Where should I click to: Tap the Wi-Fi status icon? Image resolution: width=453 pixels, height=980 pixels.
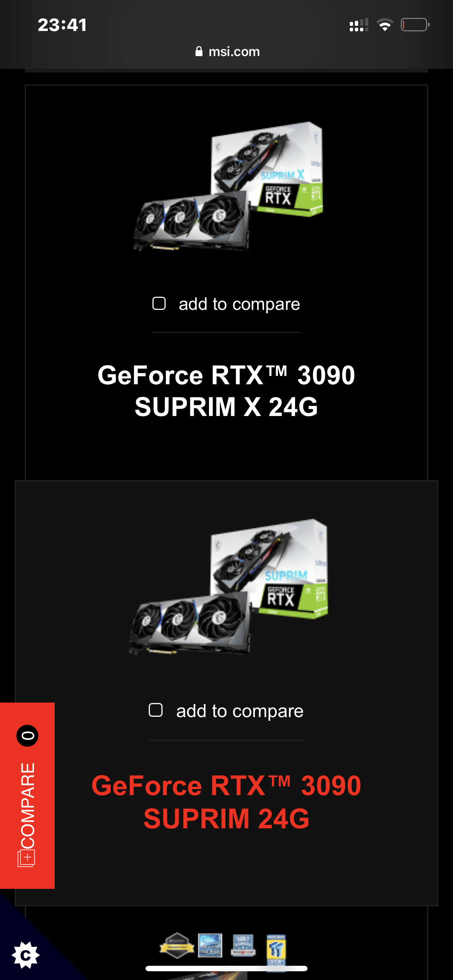point(384,25)
